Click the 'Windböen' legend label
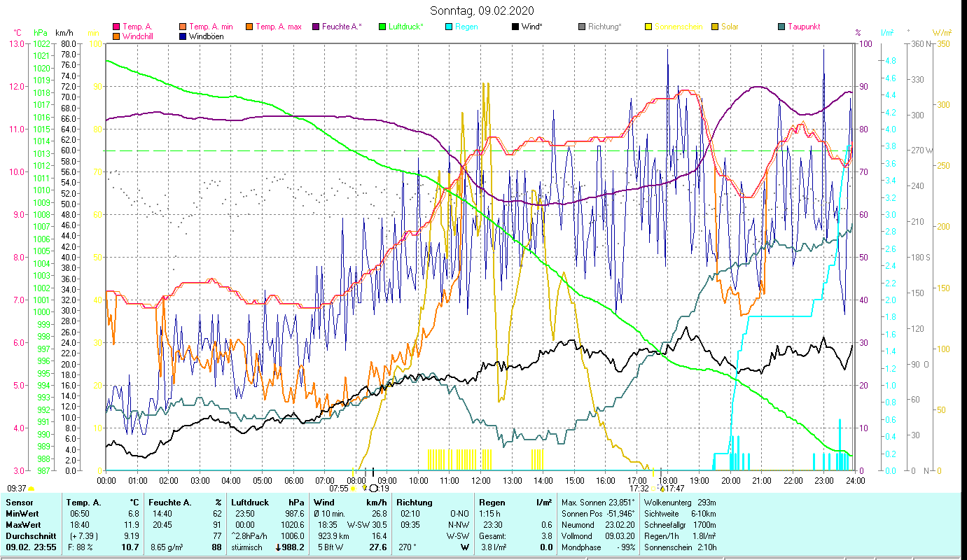 point(207,36)
